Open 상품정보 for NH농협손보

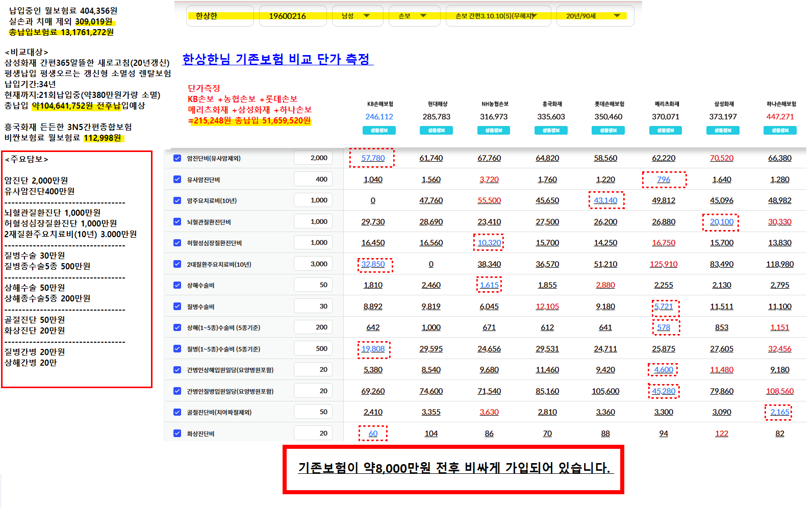(494, 131)
